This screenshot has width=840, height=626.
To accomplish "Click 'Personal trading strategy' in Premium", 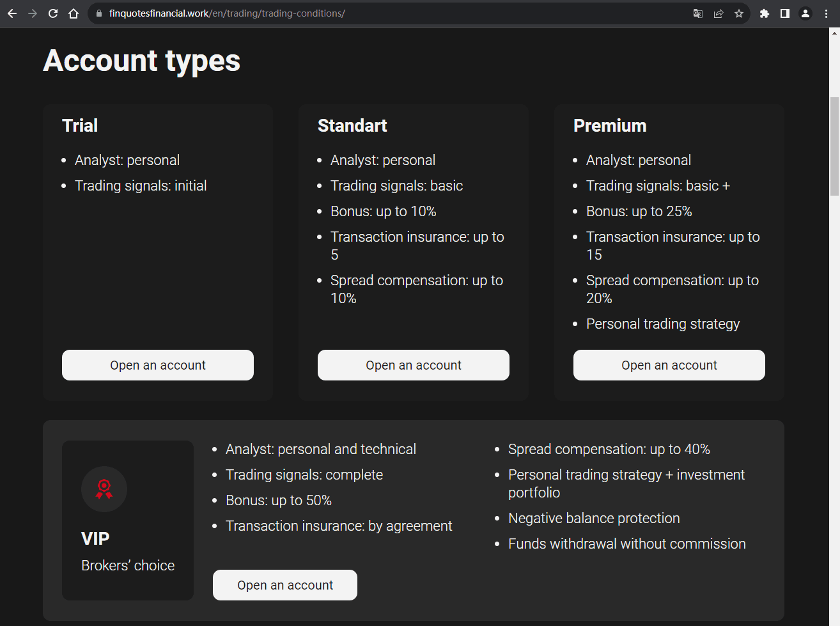I will [663, 324].
